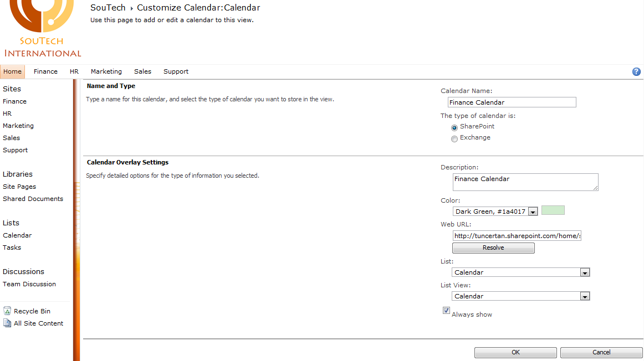Image resolution: width=644 pixels, height=361 pixels.
Task: Select the SharePoint calendar type radio button
Action: click(x=454, y=127)
